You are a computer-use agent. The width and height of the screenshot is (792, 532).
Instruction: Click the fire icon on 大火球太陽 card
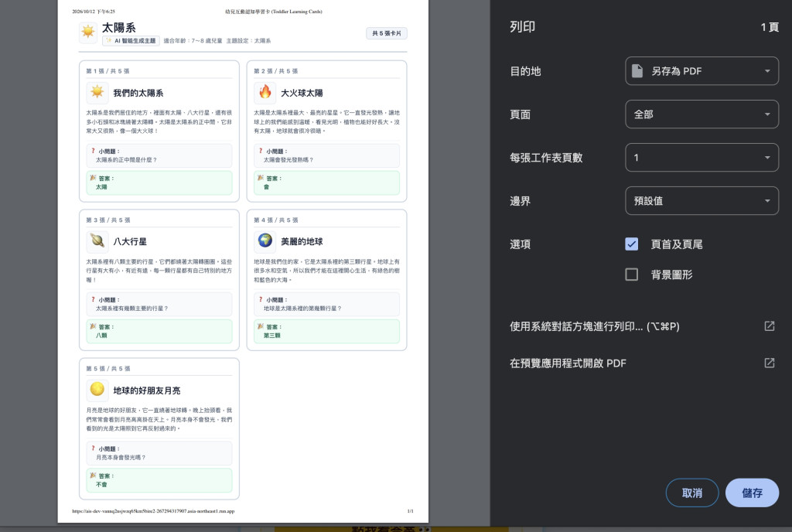[265, 92]
